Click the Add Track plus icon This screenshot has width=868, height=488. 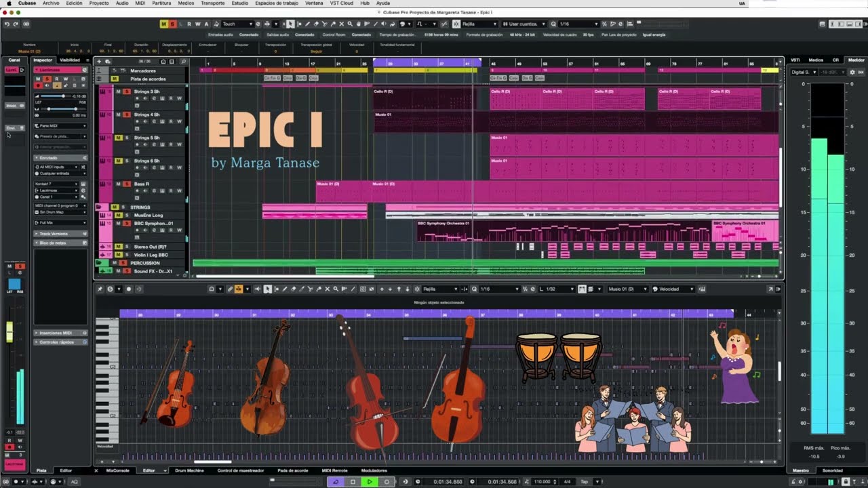pos(99,62)
